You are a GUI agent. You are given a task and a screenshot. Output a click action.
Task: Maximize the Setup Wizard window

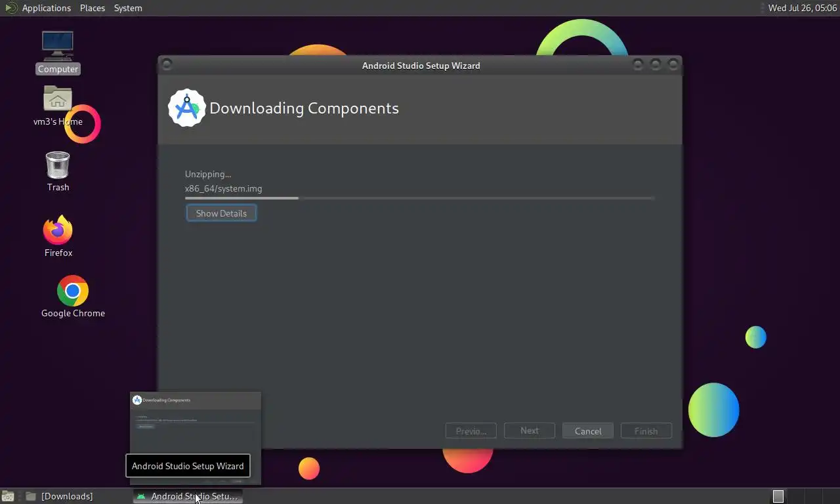(655, 64)
